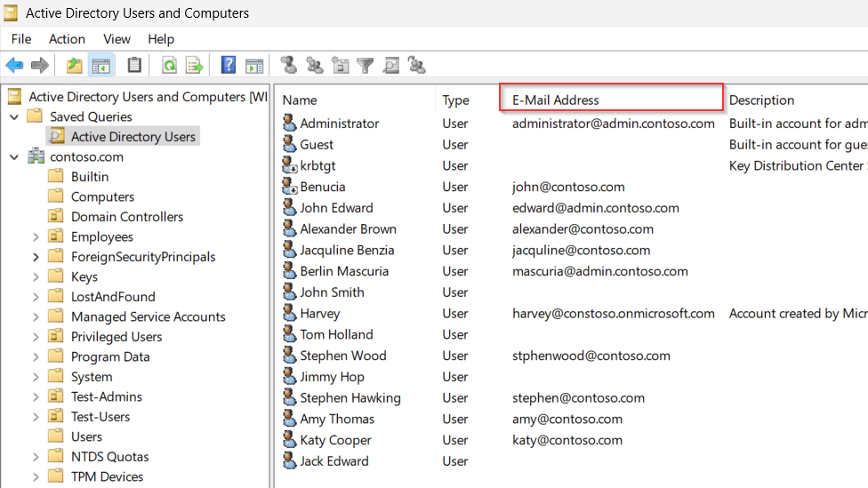Click the blue Back arrow
Viewport: 868px width, 488px height.
[14, 65]
